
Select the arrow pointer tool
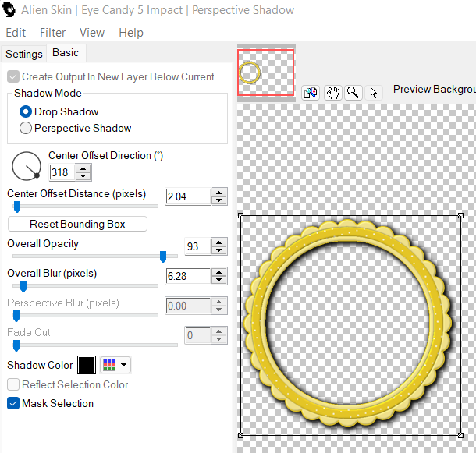[x=374, y=93]
